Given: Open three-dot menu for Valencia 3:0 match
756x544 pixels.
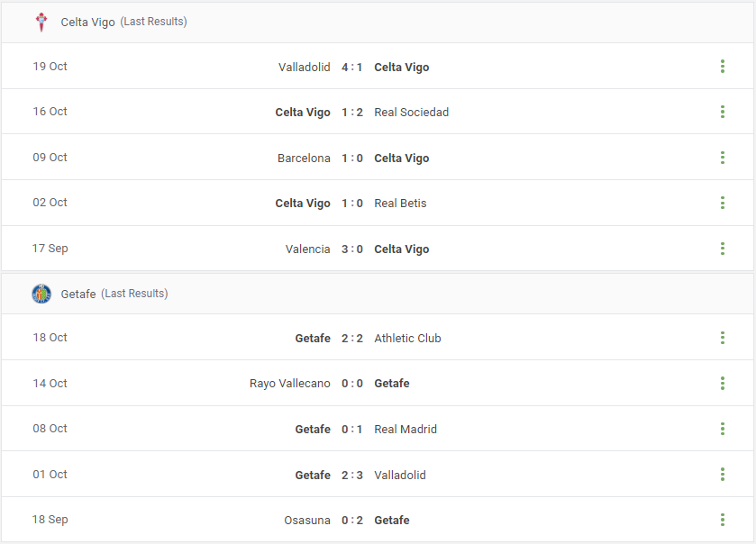Looking at the screenshot, I should pyautogui.click(x=723, y=249).
